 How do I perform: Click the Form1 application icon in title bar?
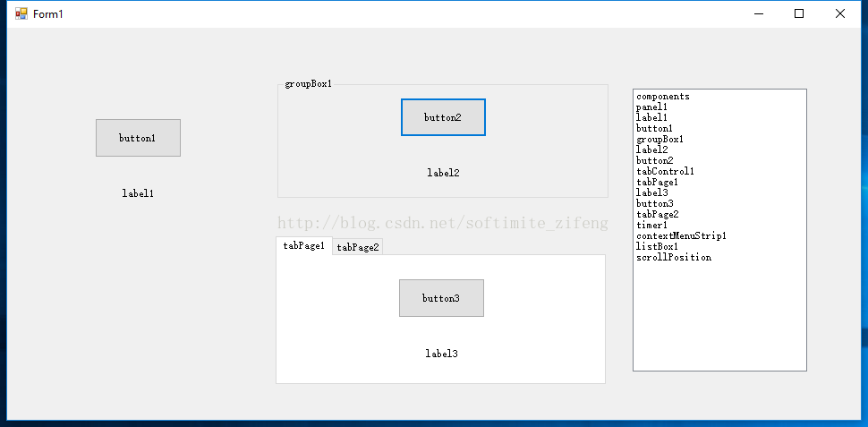coord(21,13)
